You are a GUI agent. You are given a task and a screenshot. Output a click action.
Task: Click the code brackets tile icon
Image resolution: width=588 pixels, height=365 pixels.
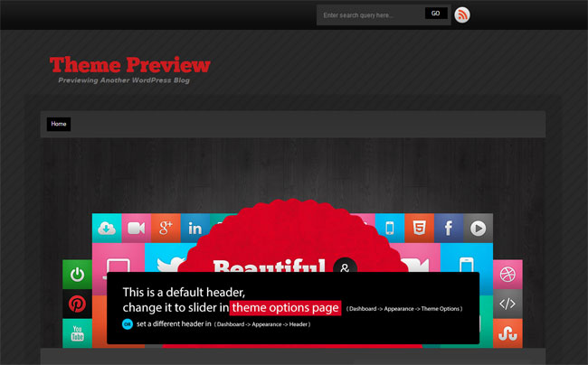tap(507, 304)
